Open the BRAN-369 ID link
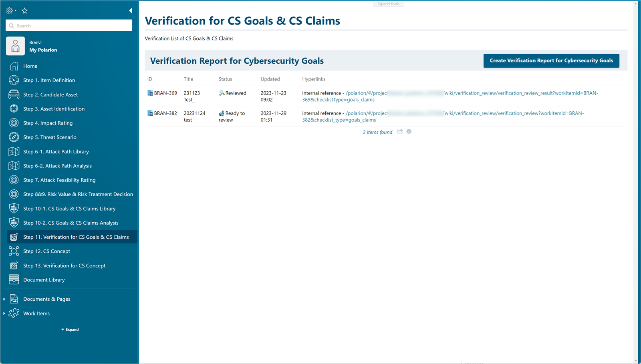 [165, 93]
